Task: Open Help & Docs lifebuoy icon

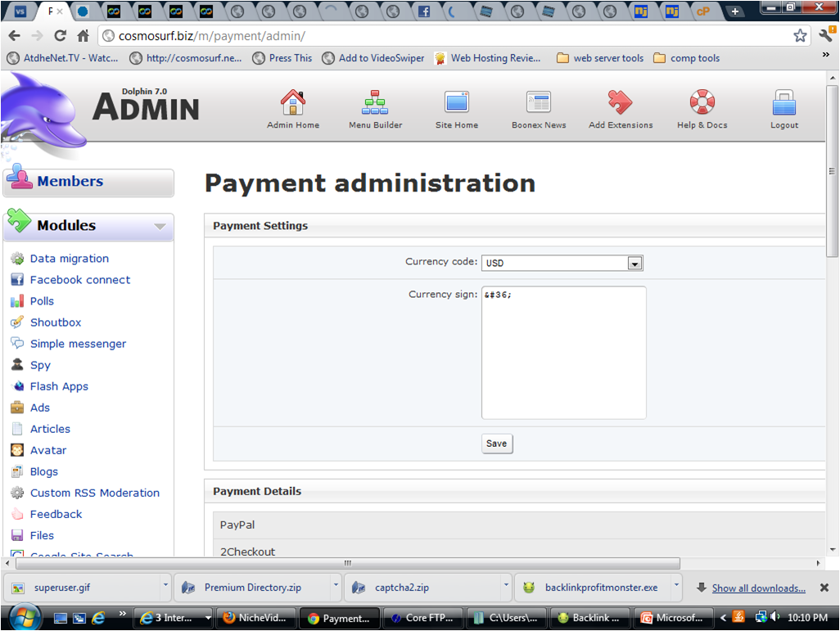Action: coord(702,103)
